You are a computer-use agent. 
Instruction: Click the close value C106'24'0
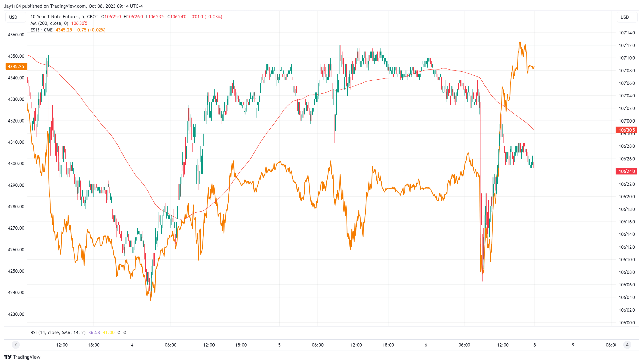pyautogui.click(x=177, y=17)
